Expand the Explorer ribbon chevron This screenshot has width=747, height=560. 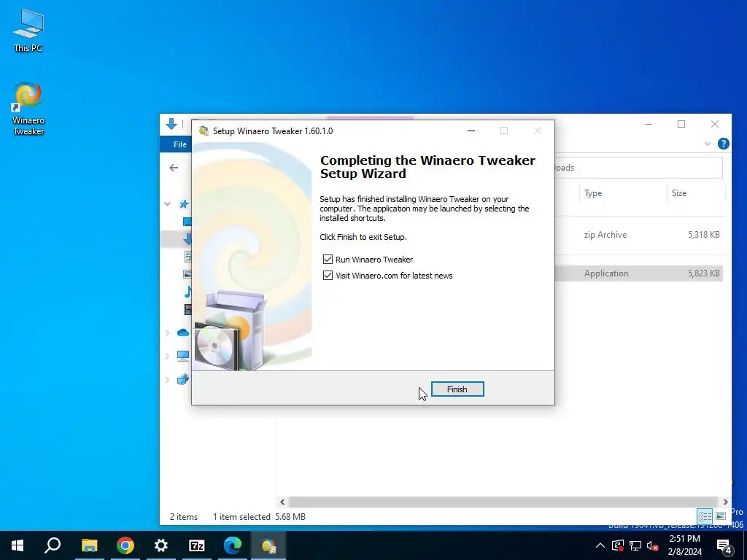point(708,144)
